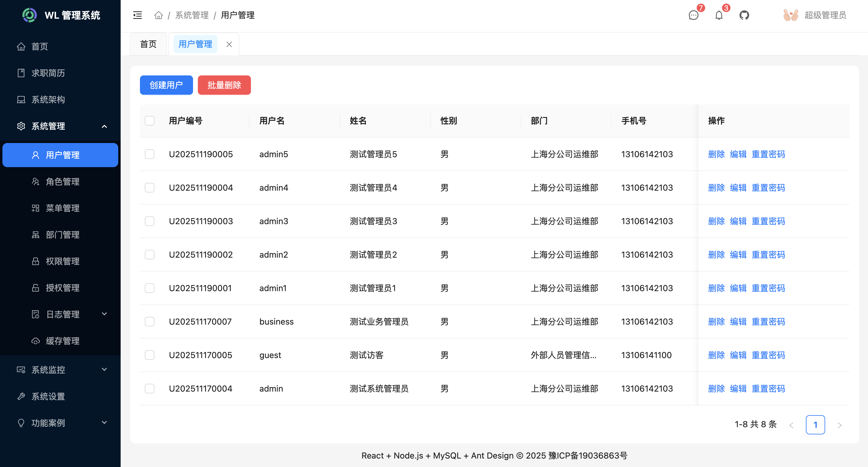Click the home icon in breadcrumb
The width and height of the screenshot is (868, 467).
158,15
